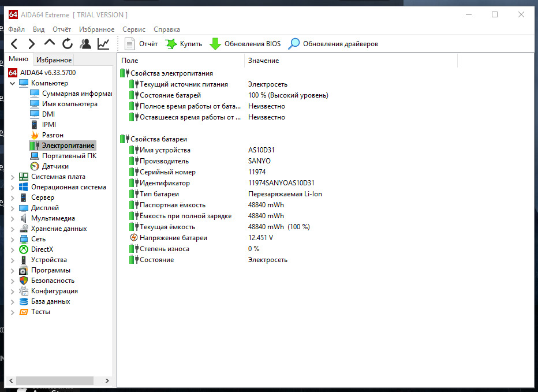Select Датчики in the tree
Viewport: 538px width, 392px height.
point(55,166)
